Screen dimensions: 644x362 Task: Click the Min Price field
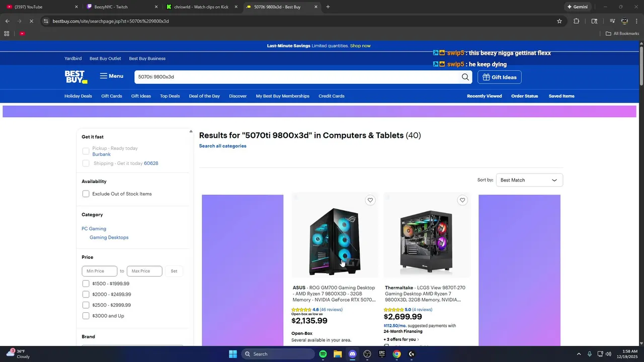tap(100, 271)
